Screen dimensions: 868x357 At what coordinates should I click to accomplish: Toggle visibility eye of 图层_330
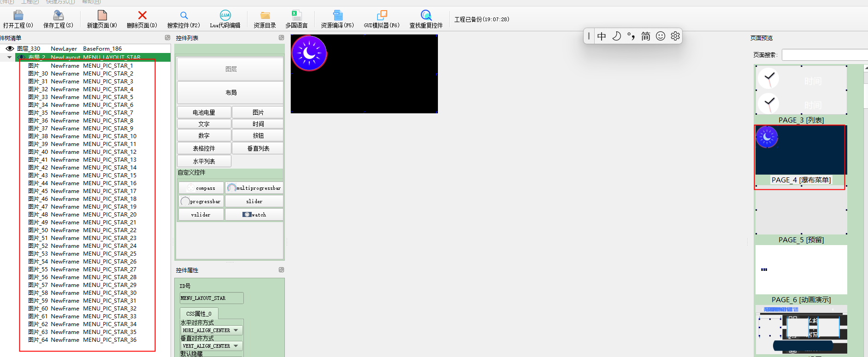[10, 48]
